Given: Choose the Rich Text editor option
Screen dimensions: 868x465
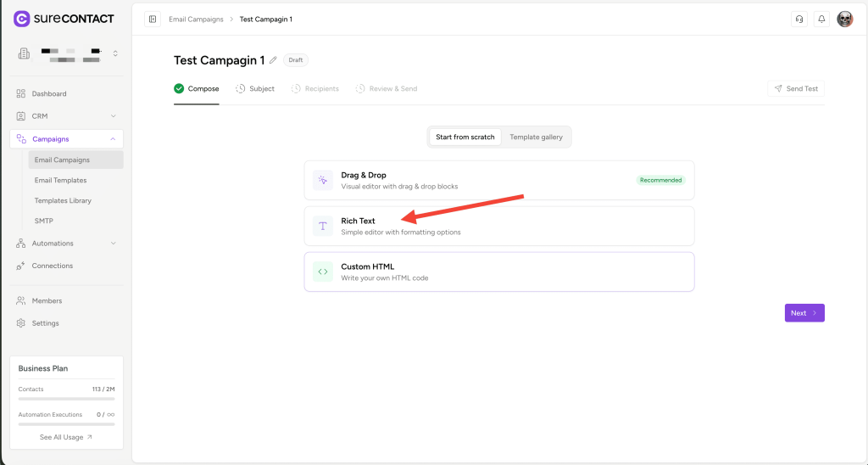Looking at the screenshot, I should coord(498,226).
